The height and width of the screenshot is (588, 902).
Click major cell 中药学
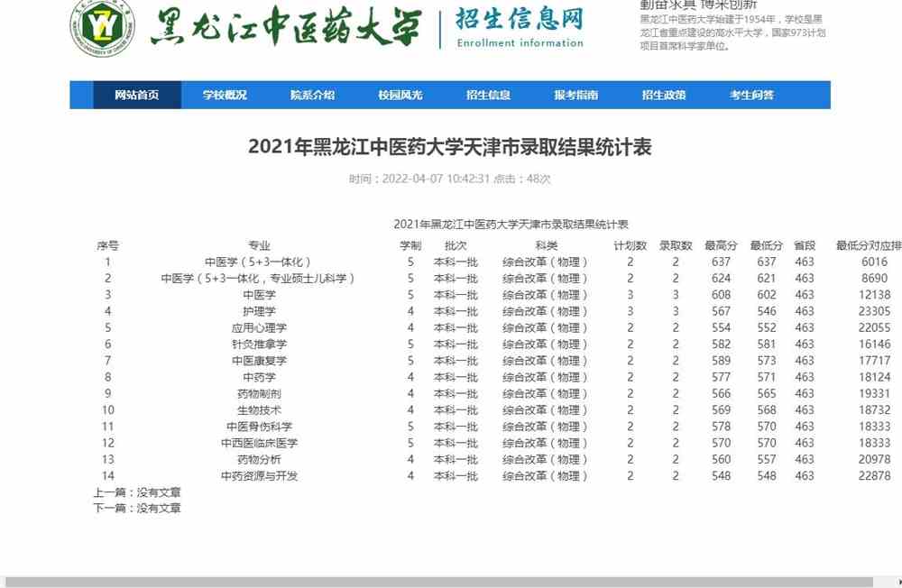259,378
